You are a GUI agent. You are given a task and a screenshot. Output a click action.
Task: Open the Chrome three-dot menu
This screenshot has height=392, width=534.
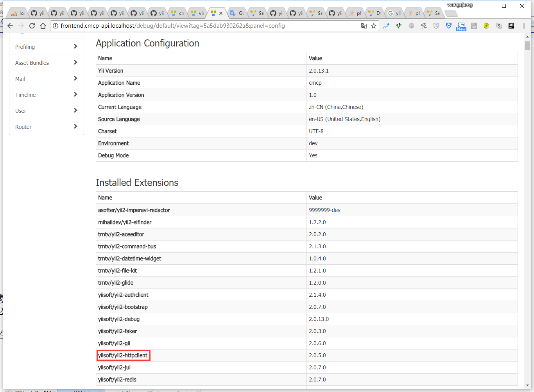pyautogui.click(x=524, y=26)
